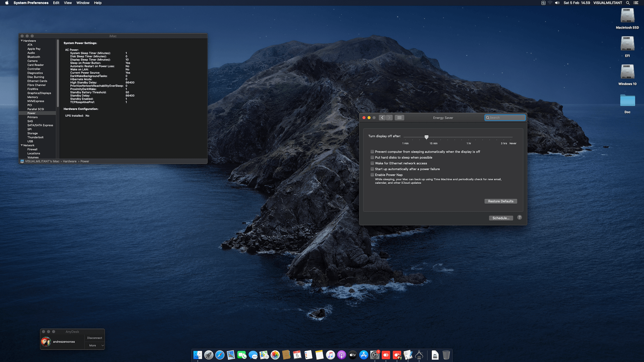Viewport: 644px width, 362px height.
Task: Enable Power Nap checkbox
Action: 372,175
